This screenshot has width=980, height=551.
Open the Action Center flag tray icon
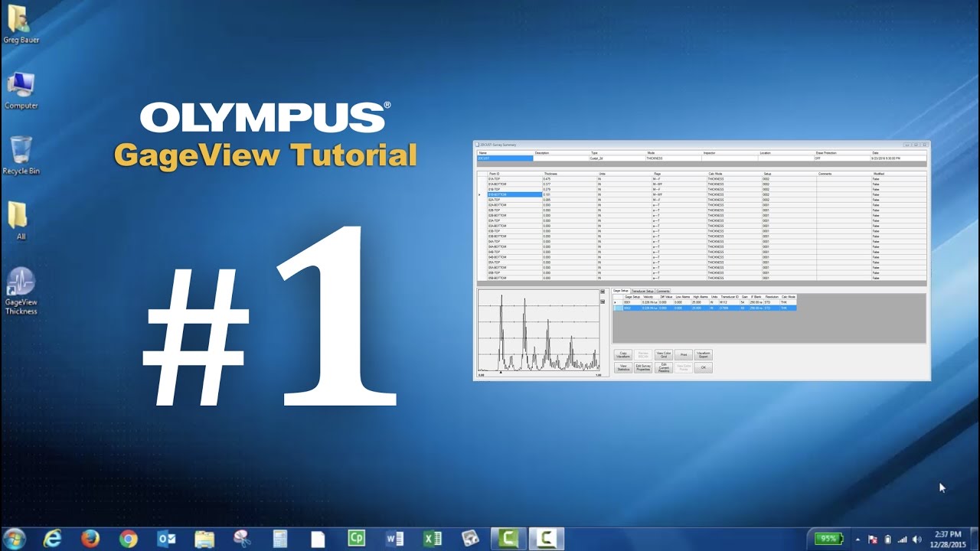874,540
